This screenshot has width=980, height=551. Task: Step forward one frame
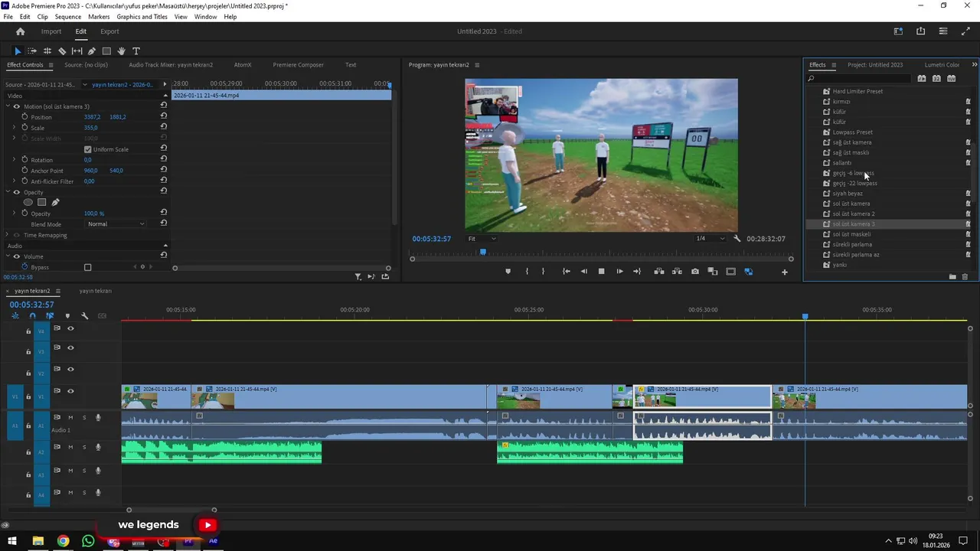pos(619,271)
